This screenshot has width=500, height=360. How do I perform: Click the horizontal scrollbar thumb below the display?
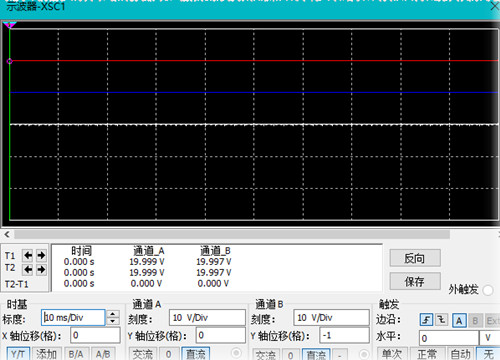(x=232, y=234)
